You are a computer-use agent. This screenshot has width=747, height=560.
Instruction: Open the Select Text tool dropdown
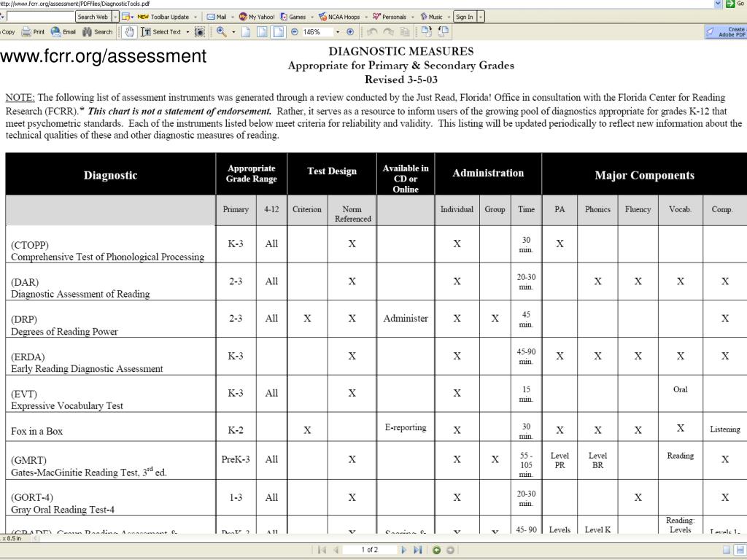[x=187, y=32]
